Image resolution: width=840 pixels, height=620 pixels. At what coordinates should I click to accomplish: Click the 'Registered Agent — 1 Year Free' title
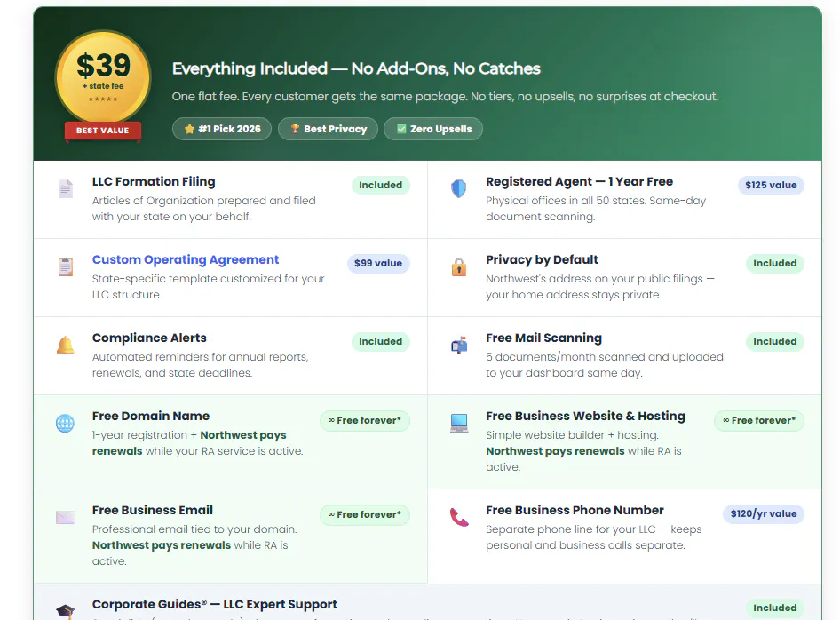tap(579, 182)
